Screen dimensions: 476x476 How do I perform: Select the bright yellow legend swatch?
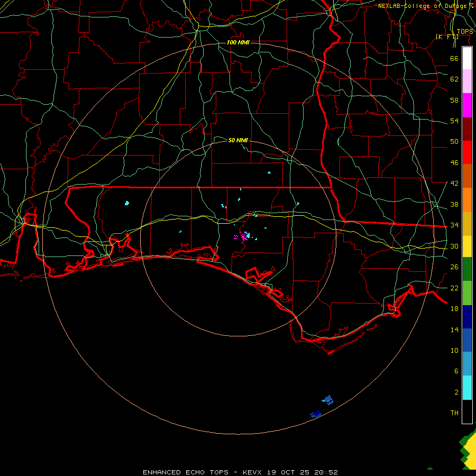tap(467, 246)
